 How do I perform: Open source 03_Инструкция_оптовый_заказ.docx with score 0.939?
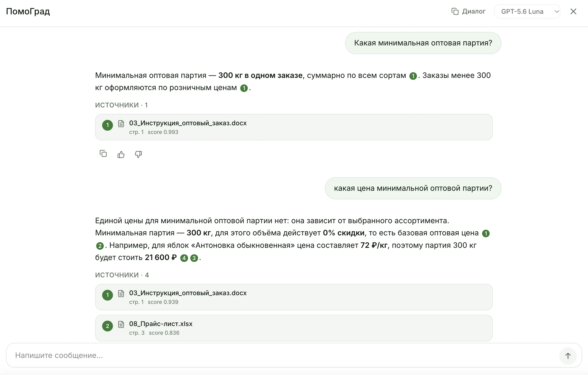coord(294,297)
